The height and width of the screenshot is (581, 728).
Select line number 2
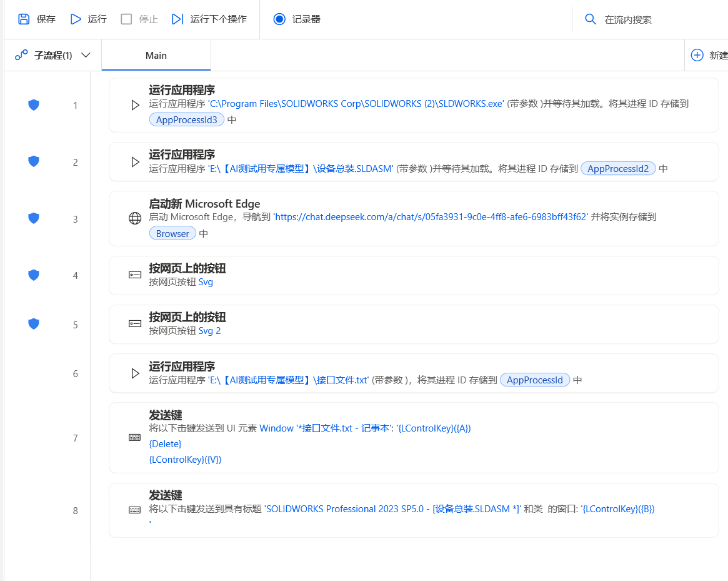pyautogui.click(x=75, y=162)
